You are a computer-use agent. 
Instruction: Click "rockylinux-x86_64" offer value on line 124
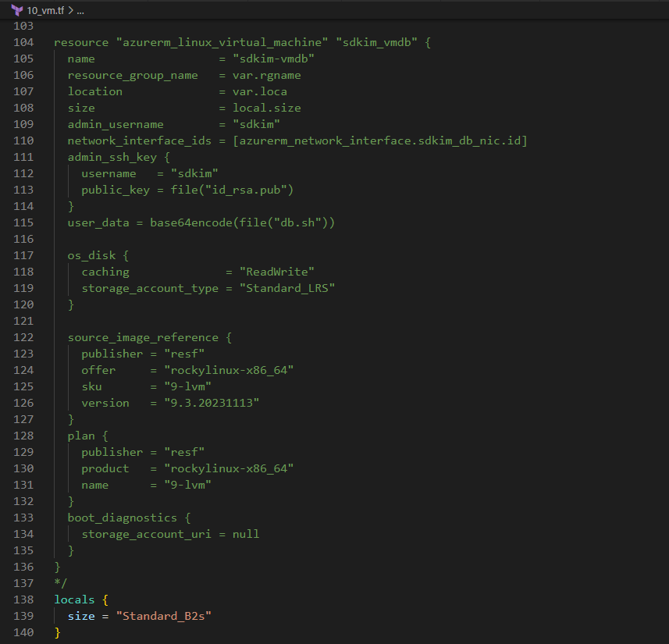(x=229, y=371)
